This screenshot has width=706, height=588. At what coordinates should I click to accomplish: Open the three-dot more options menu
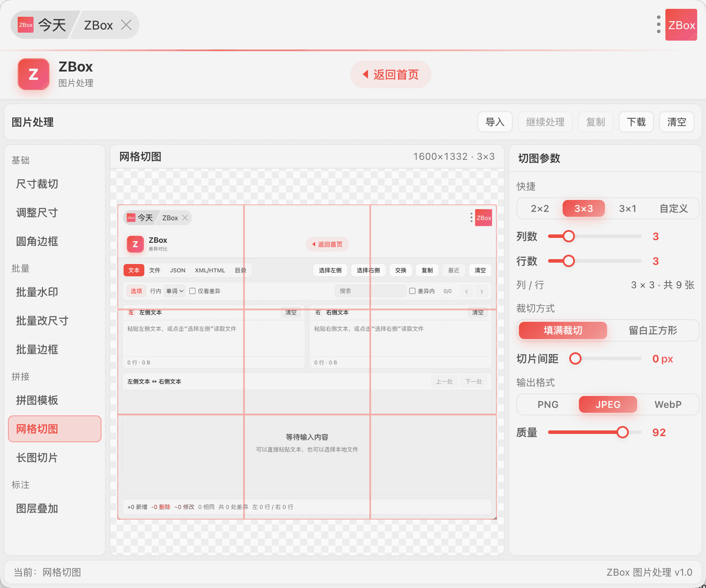tap(658, 25)
